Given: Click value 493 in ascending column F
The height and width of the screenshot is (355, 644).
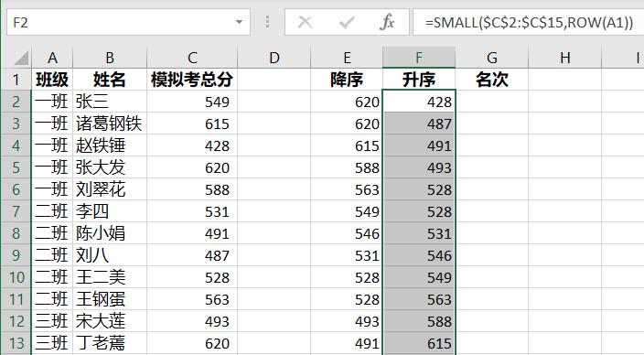Looking at the screenshot, I should 419,167.
